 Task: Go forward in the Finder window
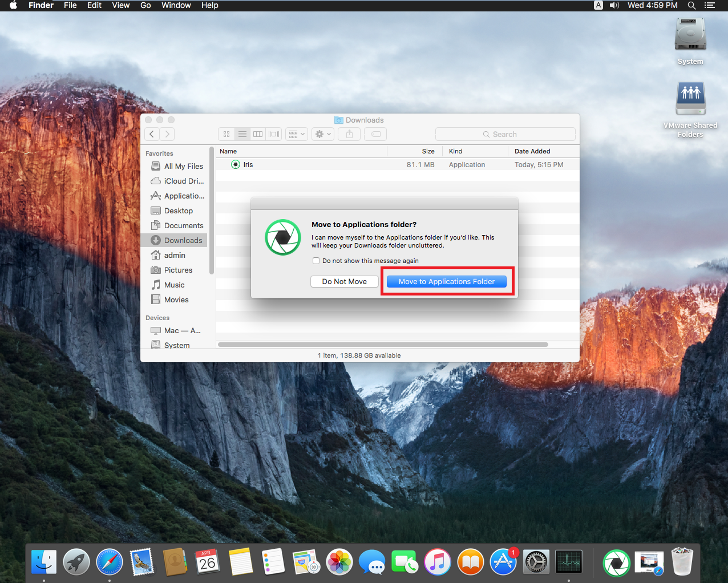click(x=167, y=134)
